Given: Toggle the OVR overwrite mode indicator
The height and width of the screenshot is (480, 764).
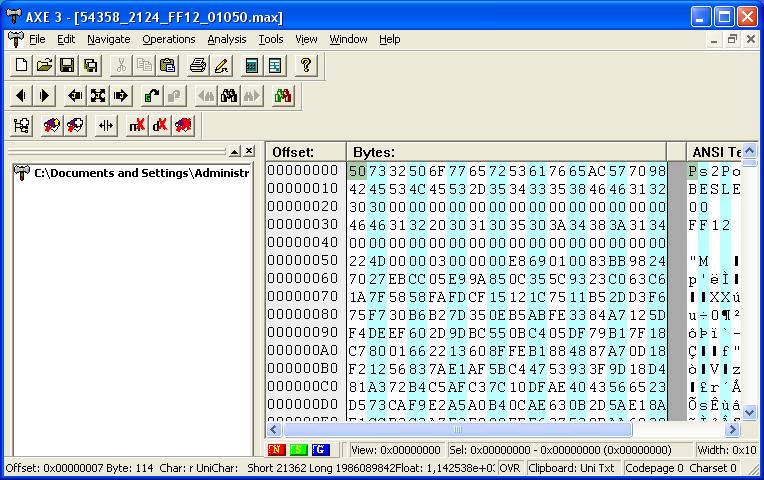Looking at the screenshot, I should [510, 468].
